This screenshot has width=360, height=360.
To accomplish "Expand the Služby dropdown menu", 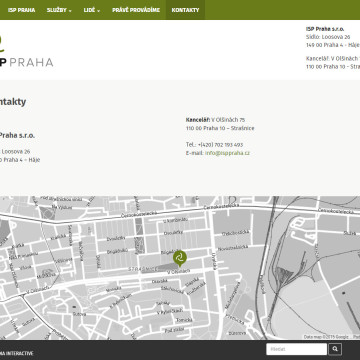I will coord(59,10).
